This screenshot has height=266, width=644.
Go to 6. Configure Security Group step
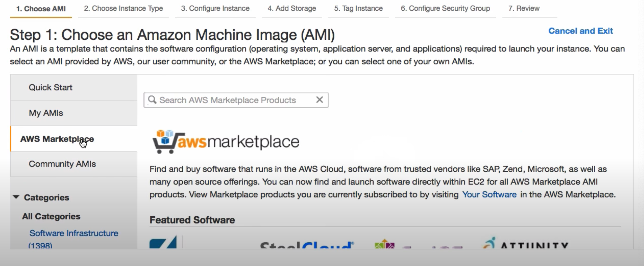click(445, 8)
